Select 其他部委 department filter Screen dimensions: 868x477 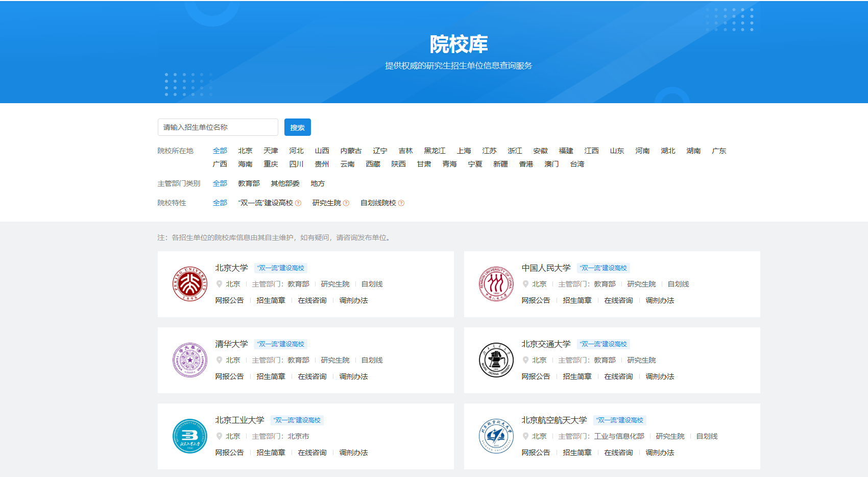285,183
